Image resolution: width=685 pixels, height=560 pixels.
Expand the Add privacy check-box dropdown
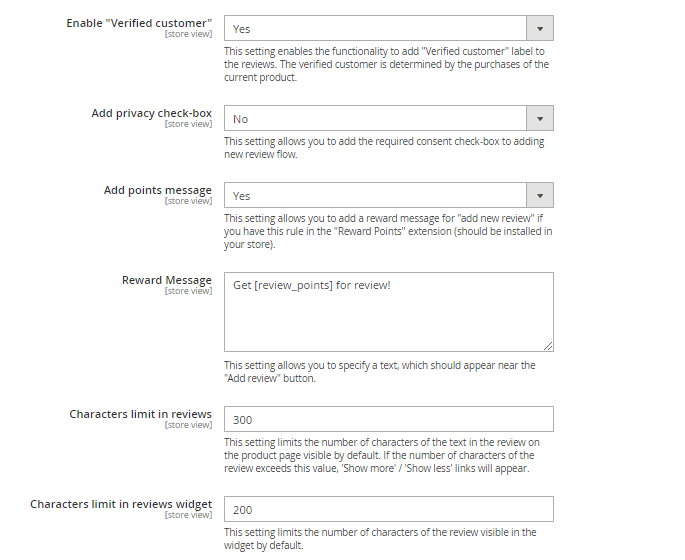click(x=388, y=119)
